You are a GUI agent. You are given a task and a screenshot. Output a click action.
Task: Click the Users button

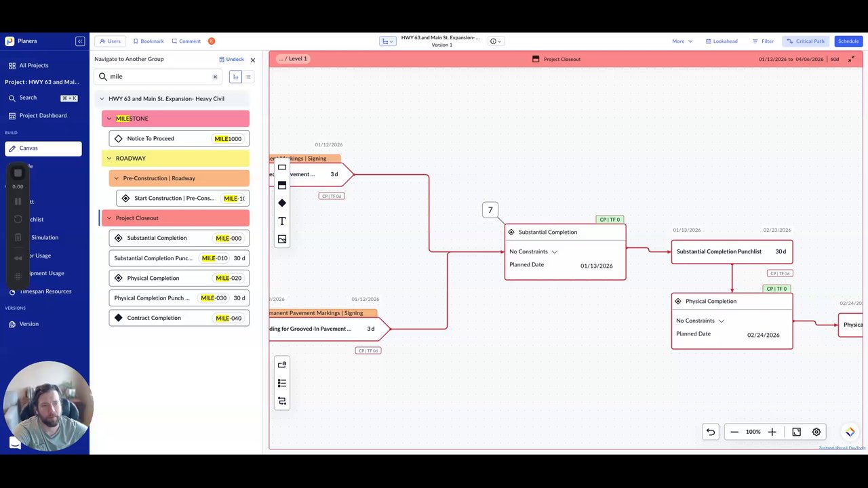[x=110, y=41]
